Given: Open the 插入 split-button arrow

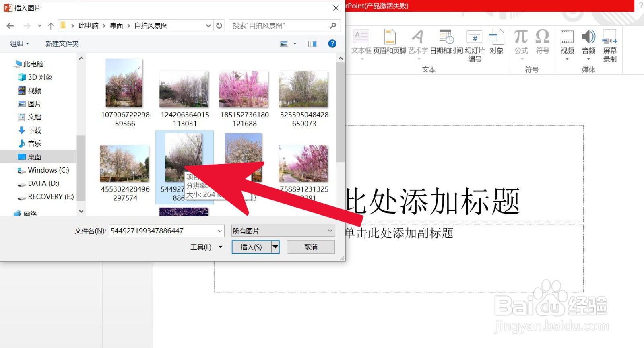Looking at the screenshot, I should tap(275, 247).
